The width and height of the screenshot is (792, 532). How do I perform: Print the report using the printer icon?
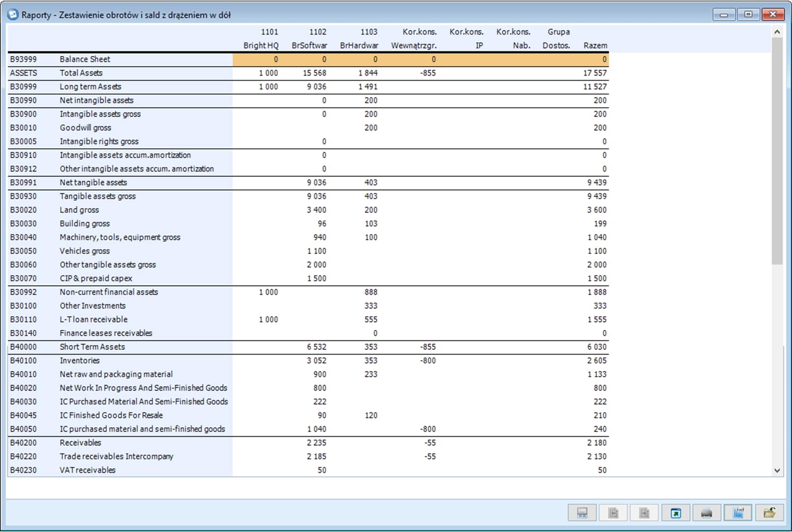point(706,513)
